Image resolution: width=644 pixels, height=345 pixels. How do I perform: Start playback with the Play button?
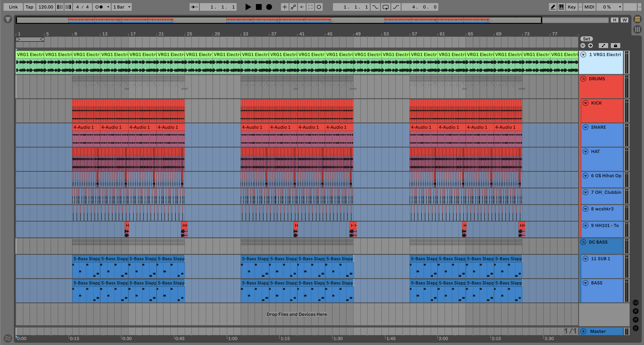pos(248,7)
